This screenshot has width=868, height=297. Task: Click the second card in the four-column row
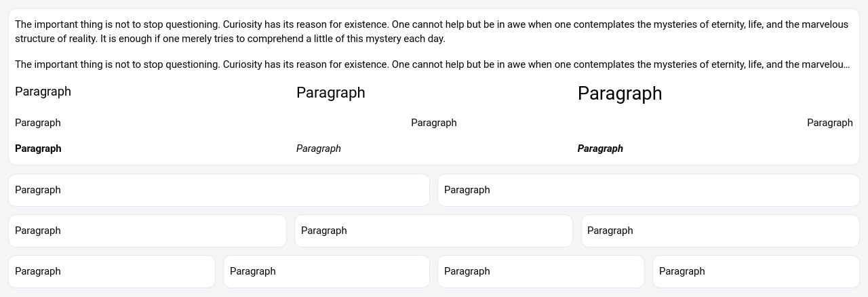coord(326,271)
